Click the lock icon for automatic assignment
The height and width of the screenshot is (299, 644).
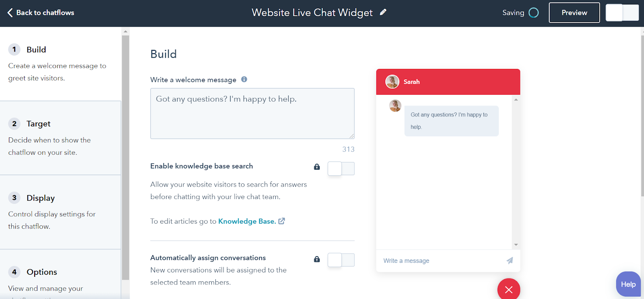(x=317, y=259)
